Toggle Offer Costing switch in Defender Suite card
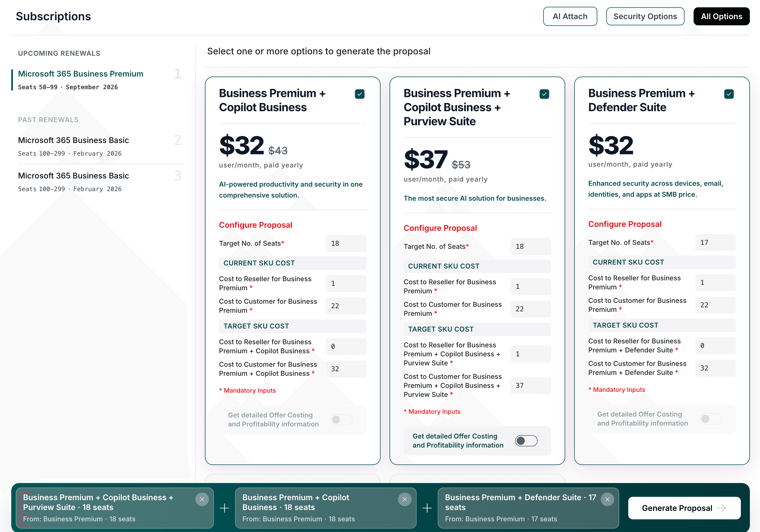Screen dimensions: 760x532 pos(711,419)
